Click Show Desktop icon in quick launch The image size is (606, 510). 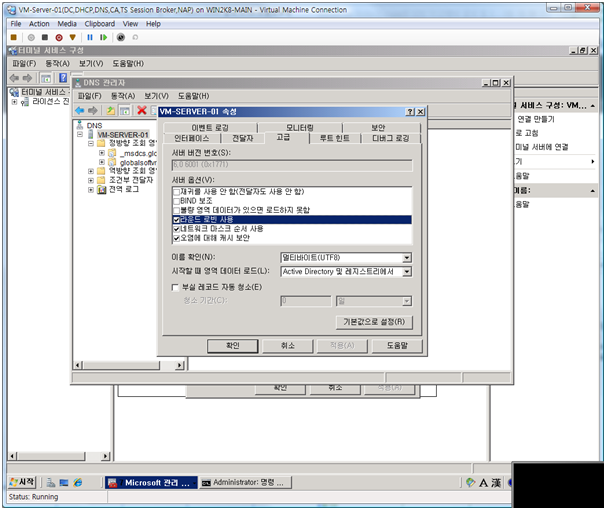pos(64,482)
